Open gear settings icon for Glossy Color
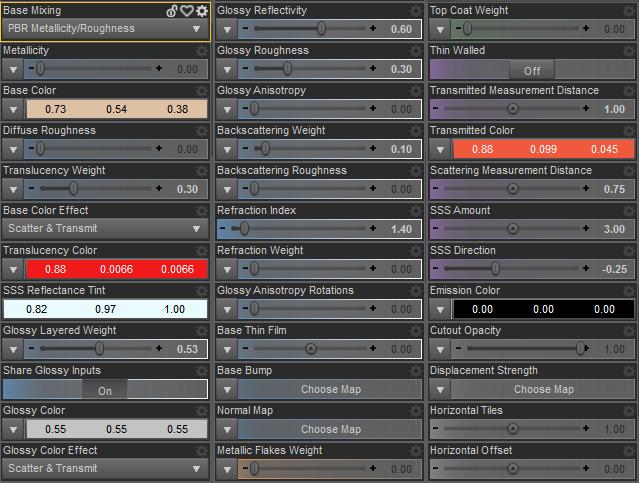 (x=202, y=410)
